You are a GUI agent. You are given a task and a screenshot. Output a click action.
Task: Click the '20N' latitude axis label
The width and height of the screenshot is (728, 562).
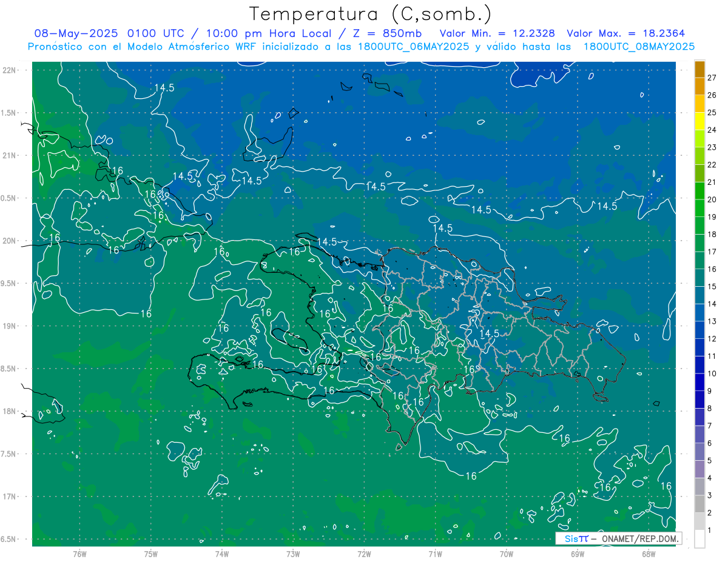pos(10,241)
